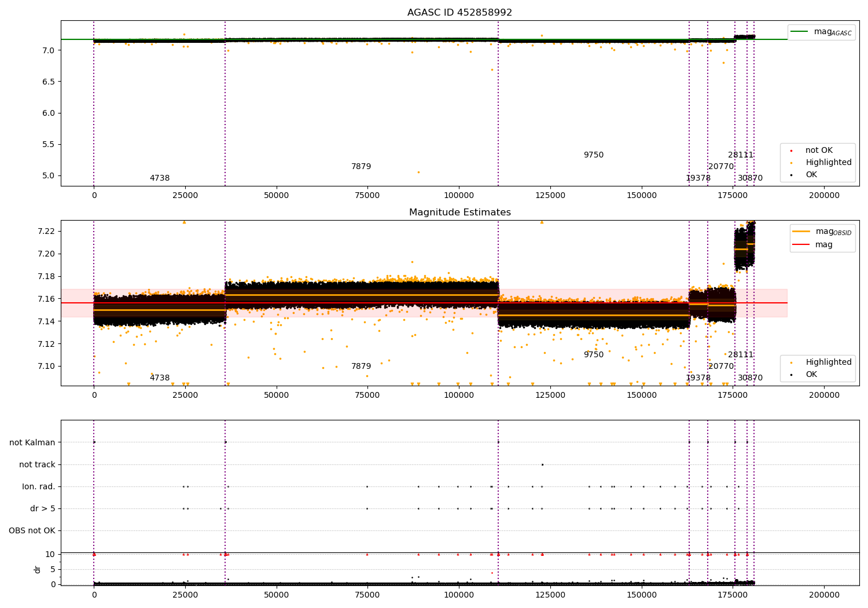Screen dimensions: 868x608
Task: Click the '125000' x tick under Magnitude Estimates plot
Action: pos(550,395)
